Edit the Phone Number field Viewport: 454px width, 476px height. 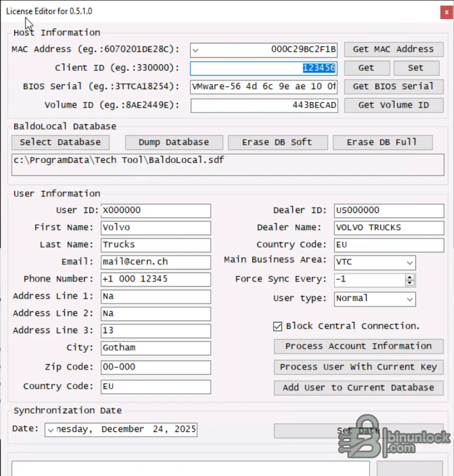coord(156,279)
